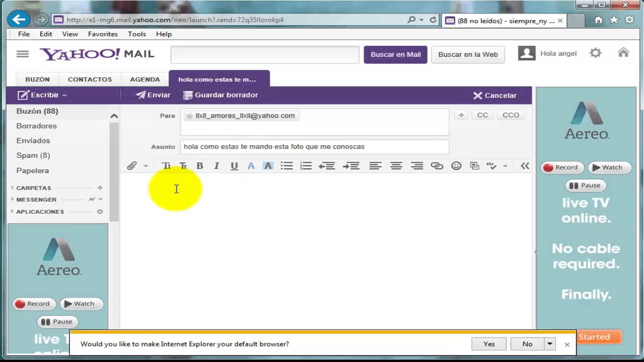The image size is (644, 362).
Task: Toggle bold formatting
Action: point(200,166)
